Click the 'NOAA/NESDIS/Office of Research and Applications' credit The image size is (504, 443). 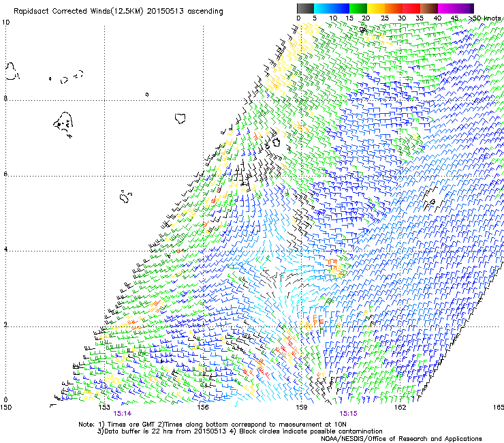tap(401, 439)
